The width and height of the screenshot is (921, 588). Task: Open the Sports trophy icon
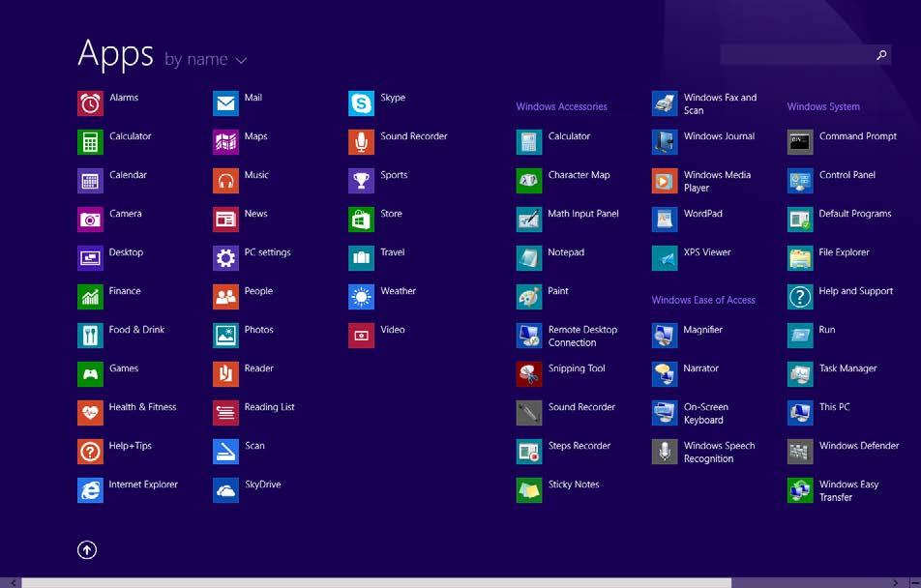point(361,181)
